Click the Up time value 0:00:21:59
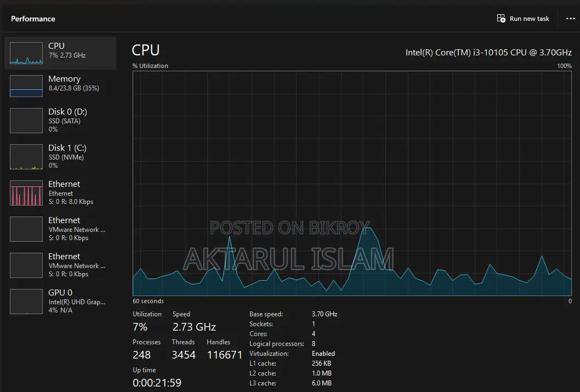This screenshot has height=392, width=580. pos(157,383)
